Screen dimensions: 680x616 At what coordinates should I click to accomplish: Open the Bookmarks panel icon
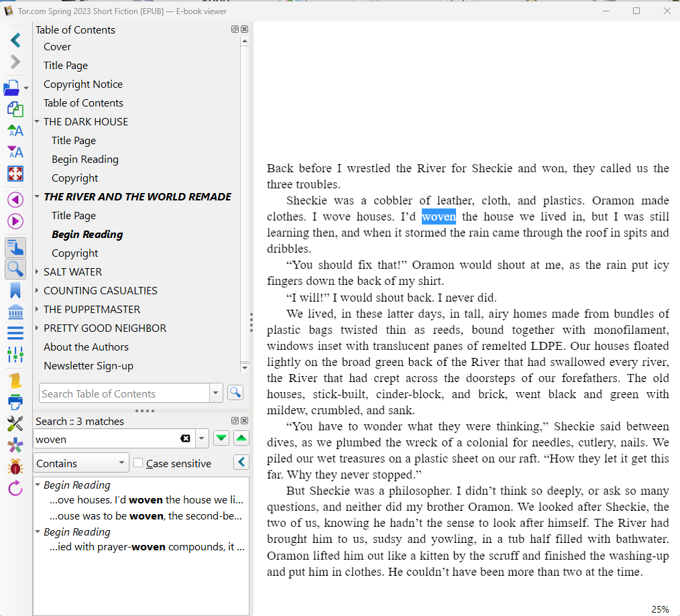click(x=15, y=290)
